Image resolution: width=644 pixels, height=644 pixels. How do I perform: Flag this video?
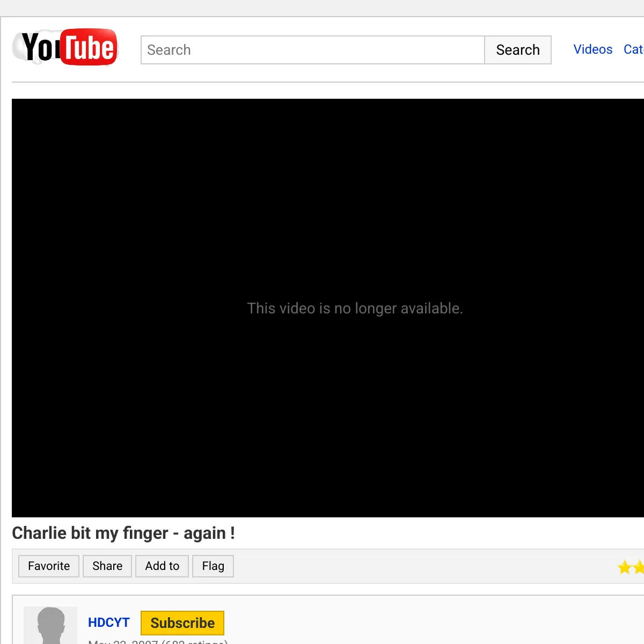[x=213, y=566]
